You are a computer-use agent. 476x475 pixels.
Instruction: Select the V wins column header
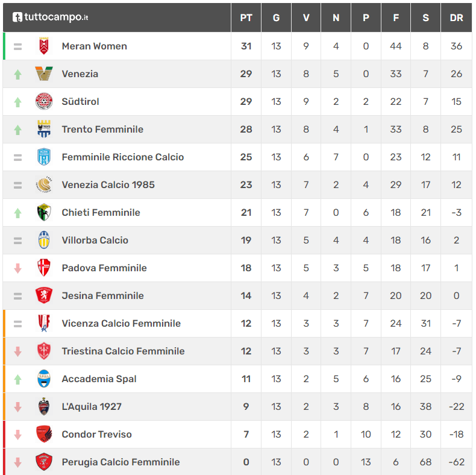tap(306, 17)
